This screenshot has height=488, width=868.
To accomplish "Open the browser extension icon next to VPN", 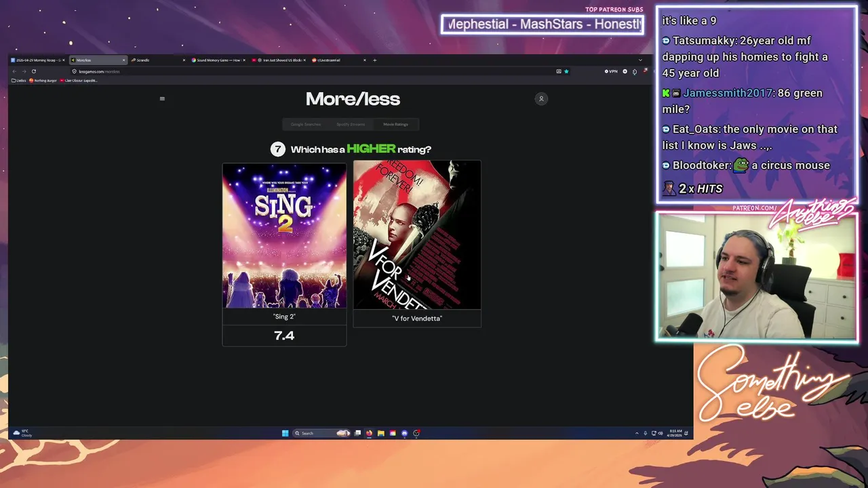I will 625,71.
